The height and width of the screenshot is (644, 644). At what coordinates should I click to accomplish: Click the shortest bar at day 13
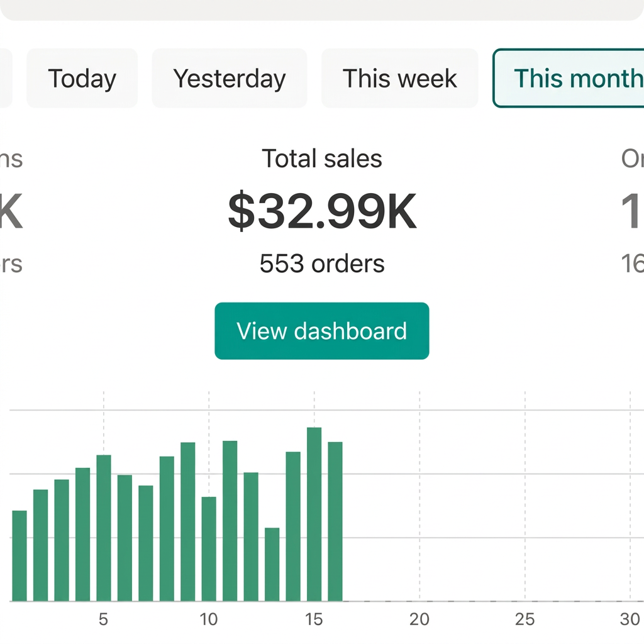pos(272,564)
